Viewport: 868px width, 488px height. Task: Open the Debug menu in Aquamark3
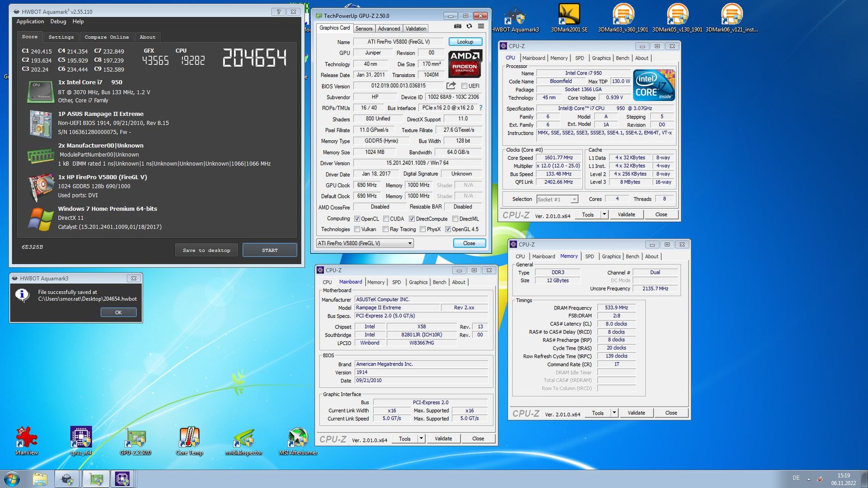tap(58, 21)
